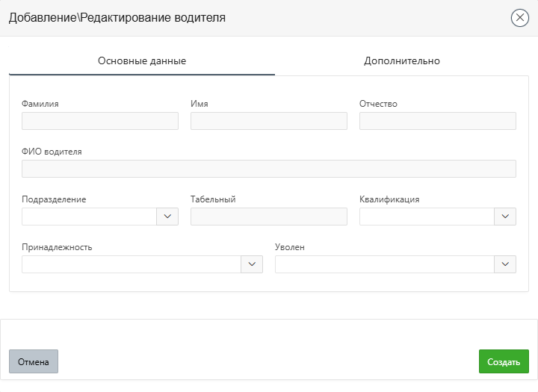Click into the Фамилия input field

coord(100,121)
